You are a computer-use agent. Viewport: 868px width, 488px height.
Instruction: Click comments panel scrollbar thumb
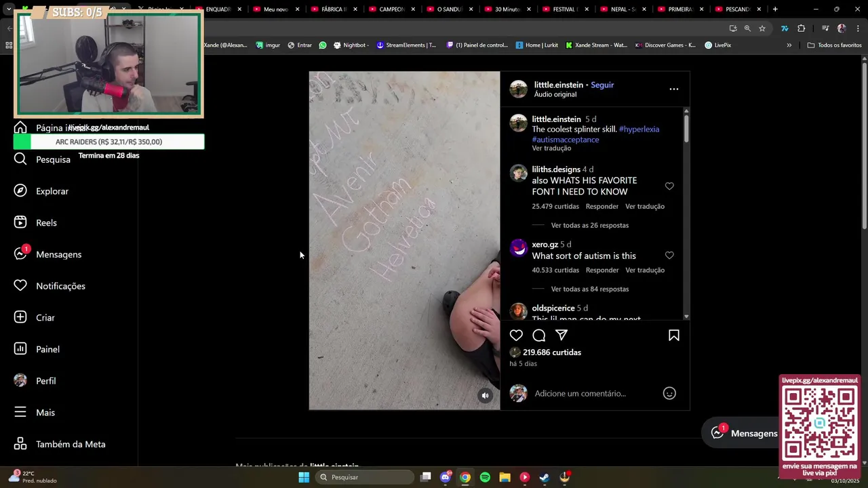tap(686, 129)
